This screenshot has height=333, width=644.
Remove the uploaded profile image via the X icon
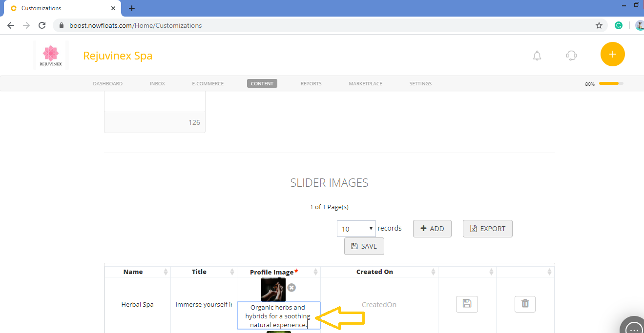291,288
